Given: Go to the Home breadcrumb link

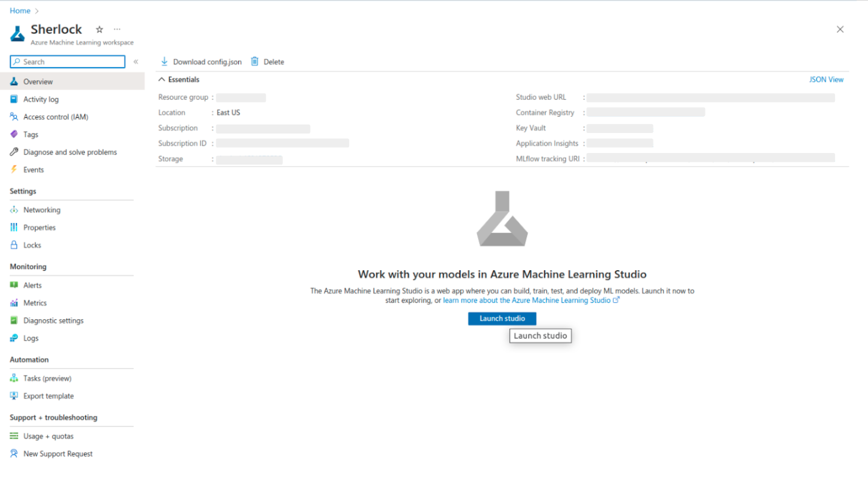Looking at the screenshot, I should (x=20, y=11).
